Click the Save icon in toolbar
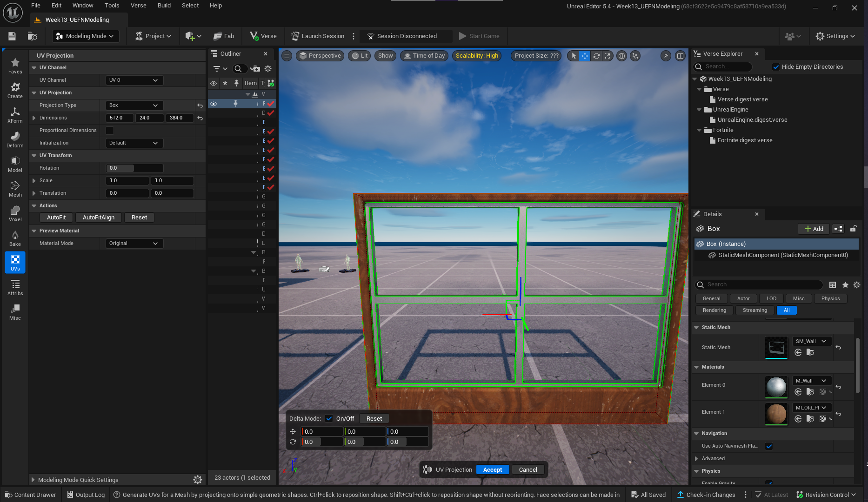 [12, 36]
